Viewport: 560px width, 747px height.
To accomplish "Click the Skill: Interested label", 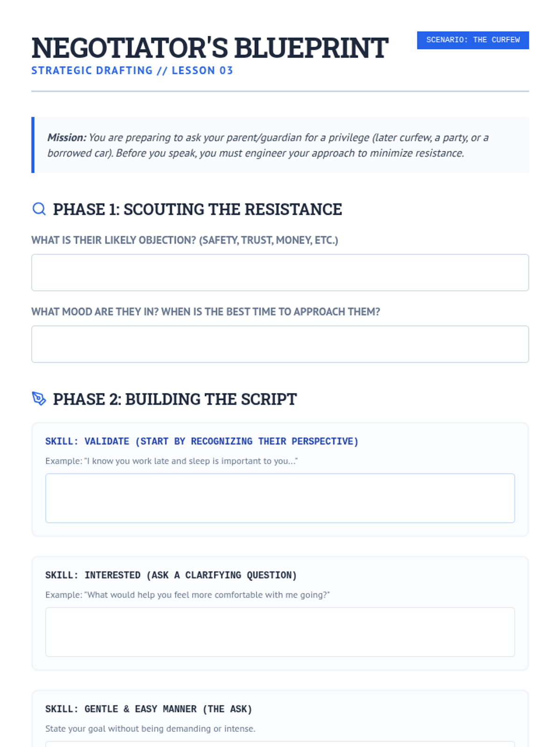I will [x=171, y=575].
